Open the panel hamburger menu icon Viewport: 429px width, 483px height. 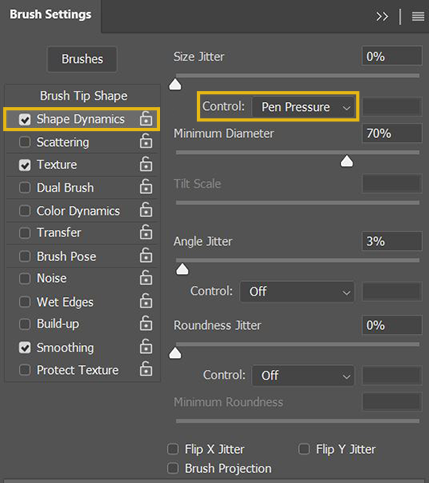[418, 16]
